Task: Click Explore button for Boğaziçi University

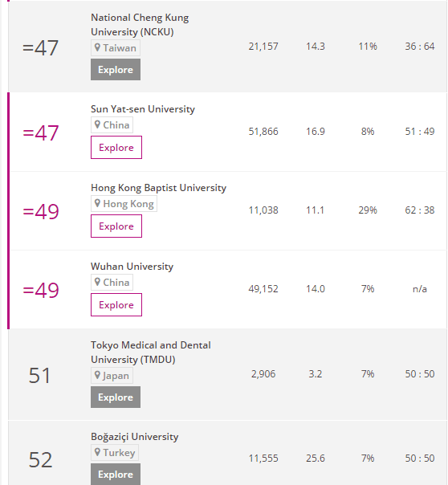Action: (x=116, y=475)
